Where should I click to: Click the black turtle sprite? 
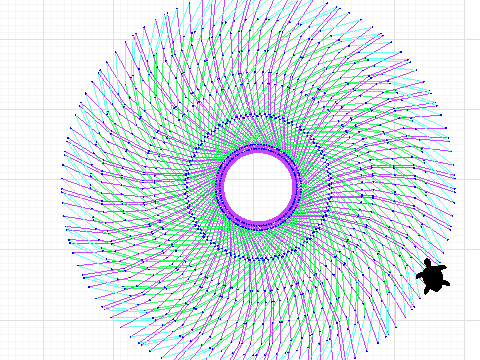(433, 276)
